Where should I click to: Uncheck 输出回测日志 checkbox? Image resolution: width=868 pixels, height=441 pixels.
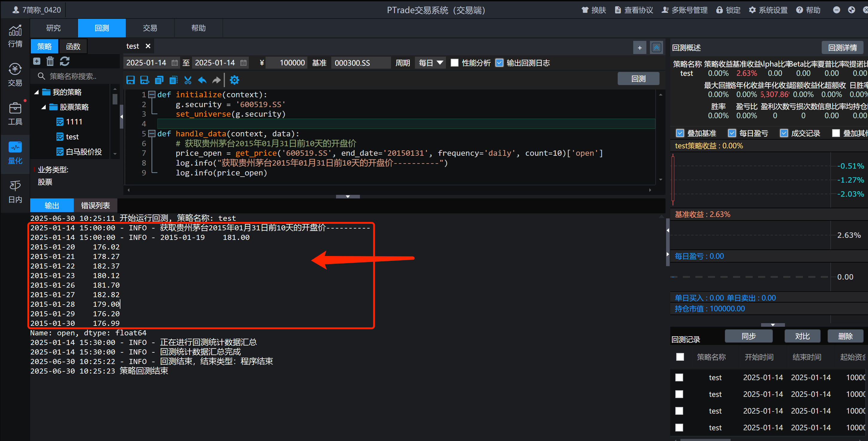[x=499, y=63]
